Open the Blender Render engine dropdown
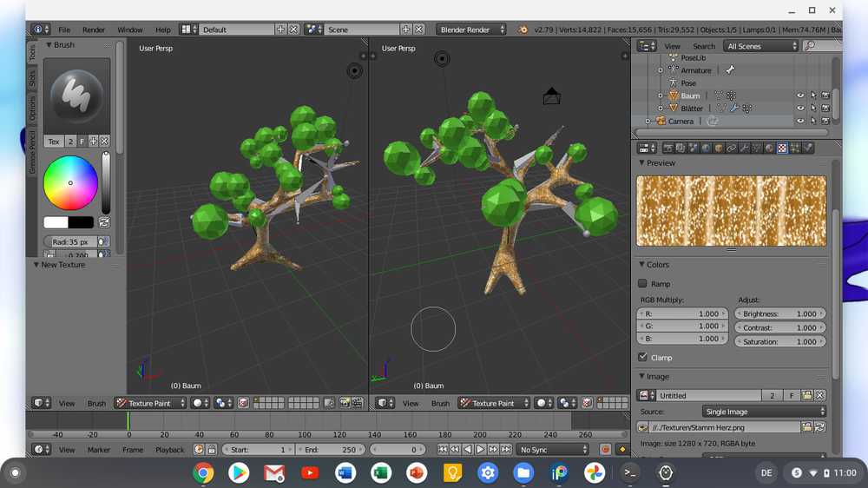 click(471, 30)
